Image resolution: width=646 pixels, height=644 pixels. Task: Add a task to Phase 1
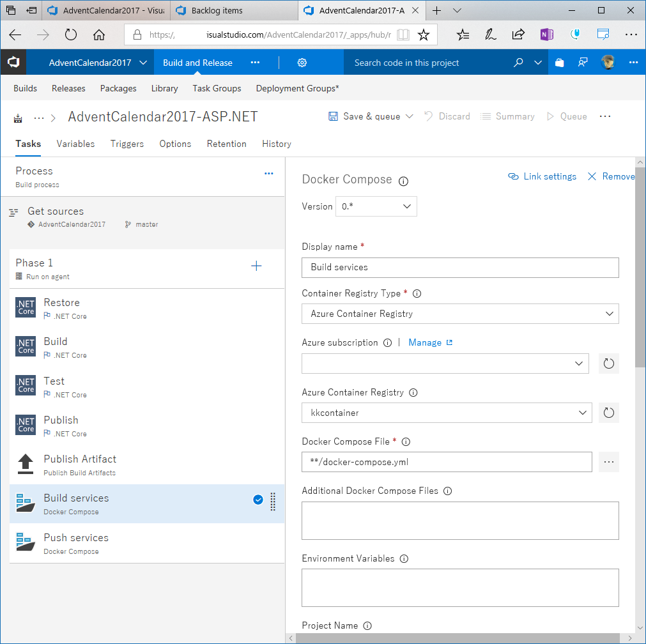coord(256,266)
